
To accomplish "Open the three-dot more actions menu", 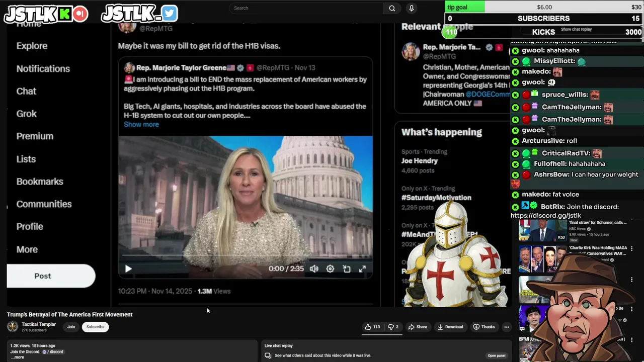I will (507, 327).
